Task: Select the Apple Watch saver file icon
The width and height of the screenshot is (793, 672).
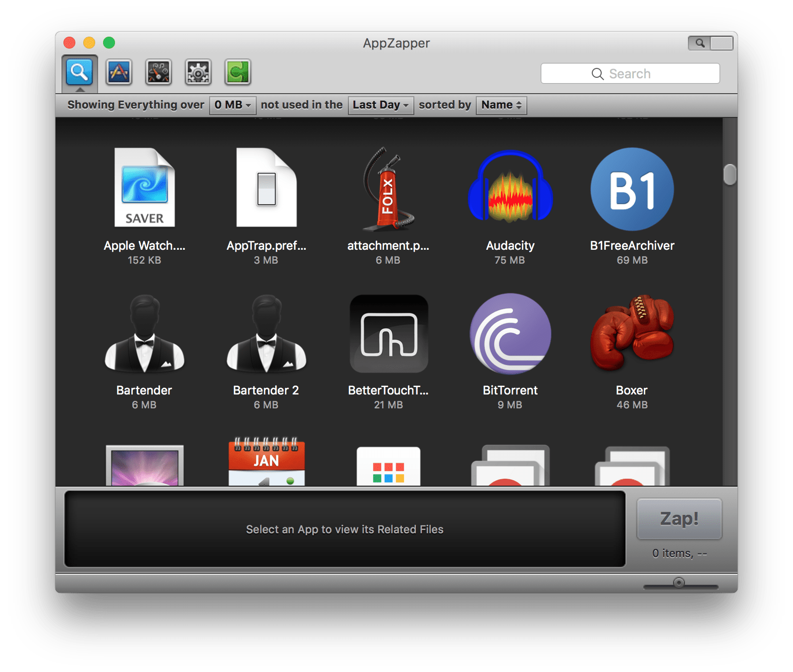Action: (145, 187)
